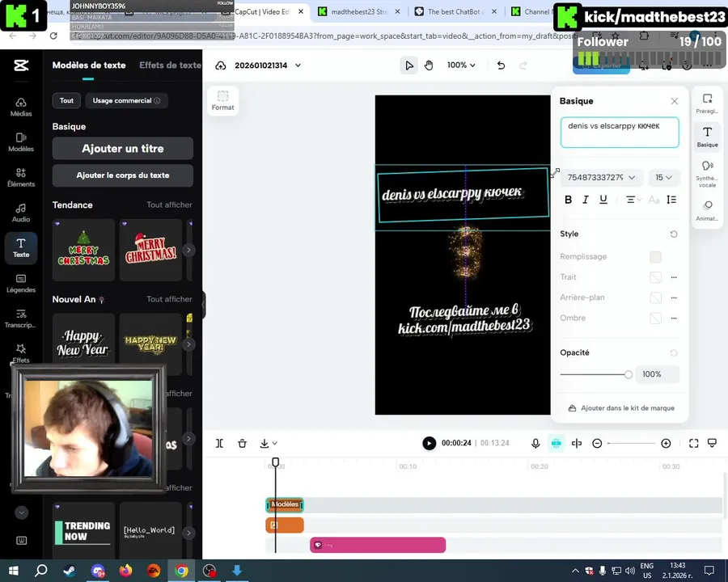
Task: Toggle the split-at-center timeline option
Action: (577, 444)
